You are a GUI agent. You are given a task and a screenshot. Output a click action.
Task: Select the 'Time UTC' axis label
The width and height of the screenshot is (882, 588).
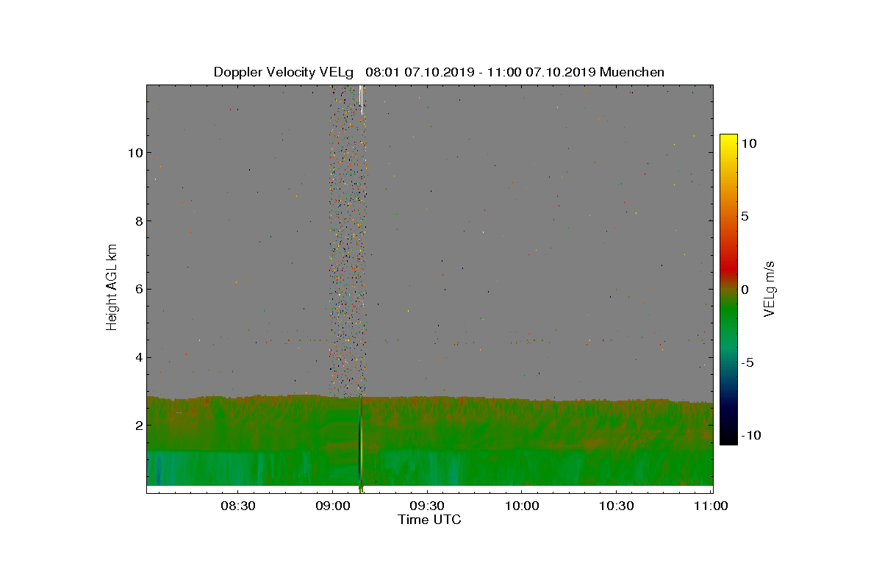pyautogui.click(x=430, y=520)
